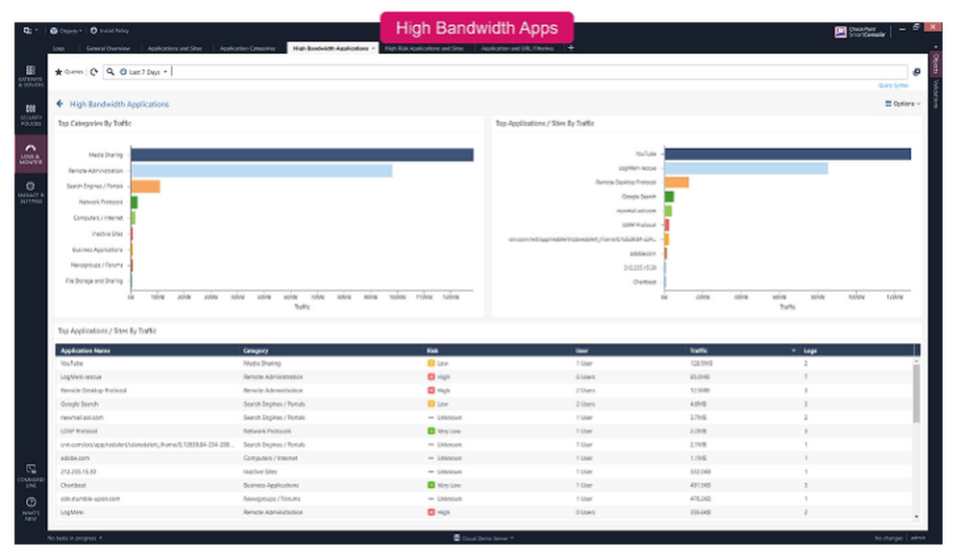Sort table by User column
Screen dimensions: 961x560
pos(581,351)
